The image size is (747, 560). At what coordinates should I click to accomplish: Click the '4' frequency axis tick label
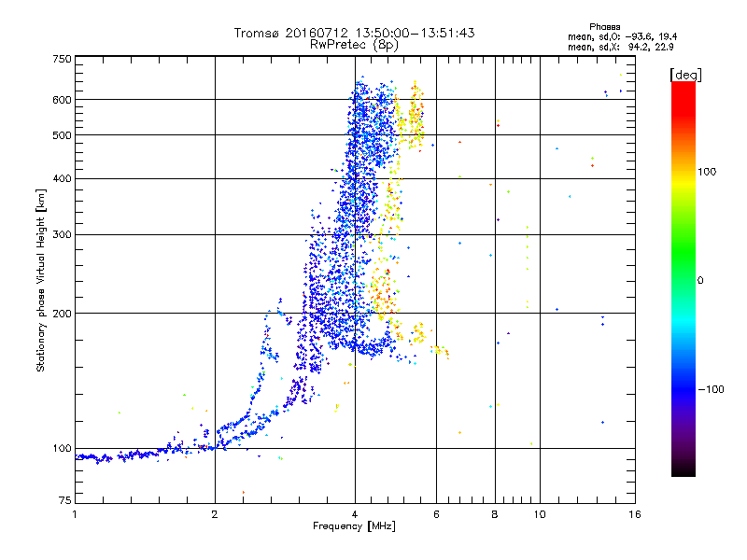point(355,514)
